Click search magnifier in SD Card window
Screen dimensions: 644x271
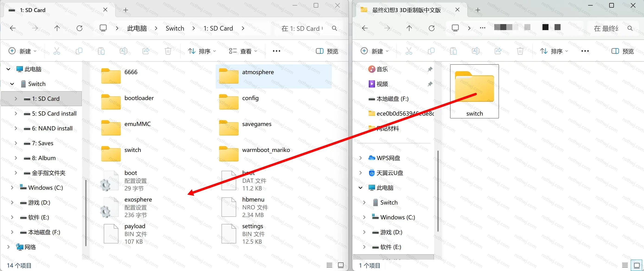tap(334, 28)
